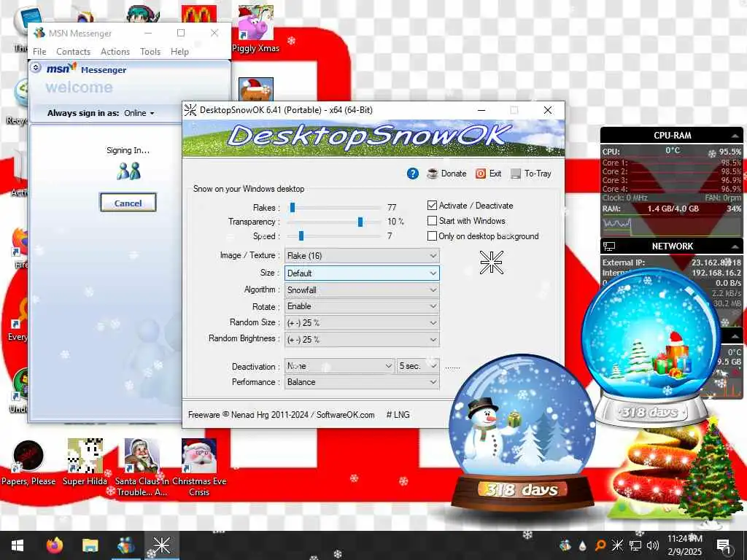Send DesktopSnowOK To-Tray
This screenshot has width=747, height=560.
(531, 174)
